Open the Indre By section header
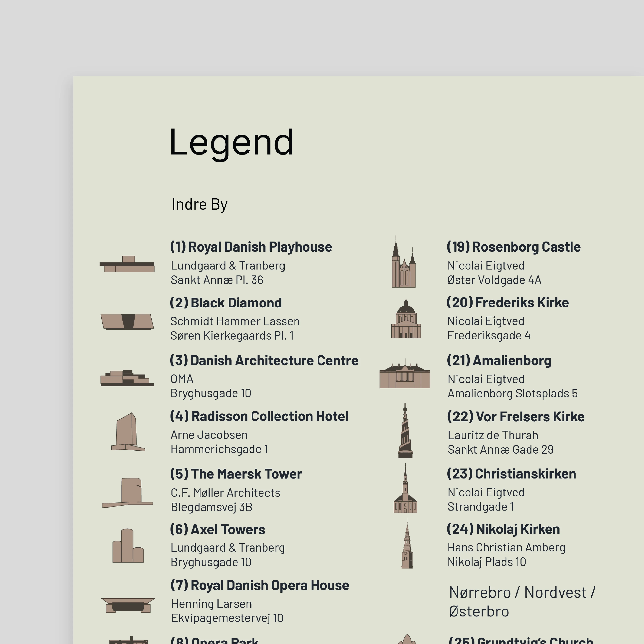The image size is (644, 644). (x=199, y=204)
